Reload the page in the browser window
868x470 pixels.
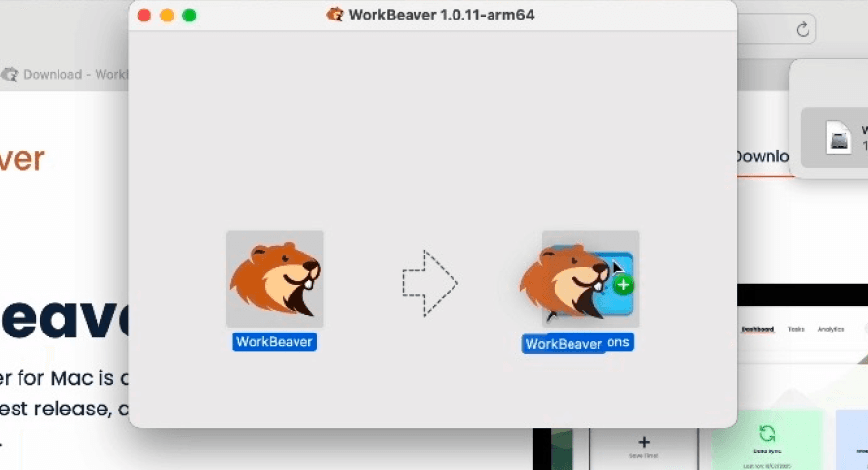pyautogui.click(x=803, y=29)
